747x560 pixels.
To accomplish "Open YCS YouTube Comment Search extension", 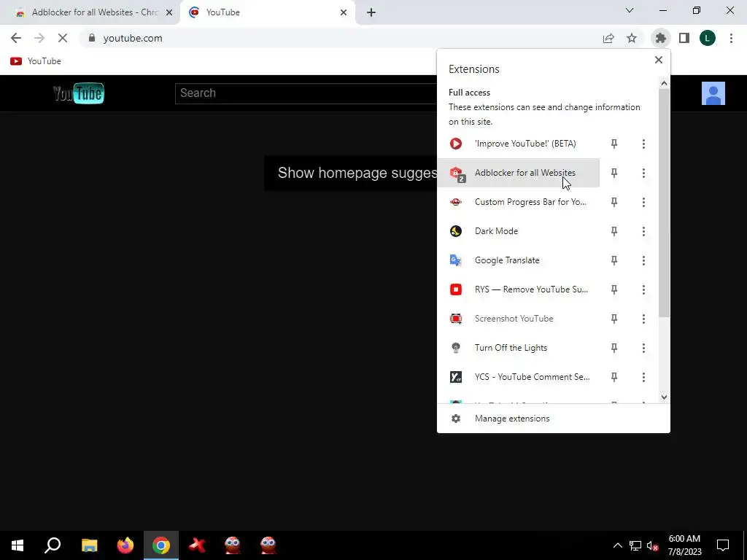I will [x=519, y=377].
